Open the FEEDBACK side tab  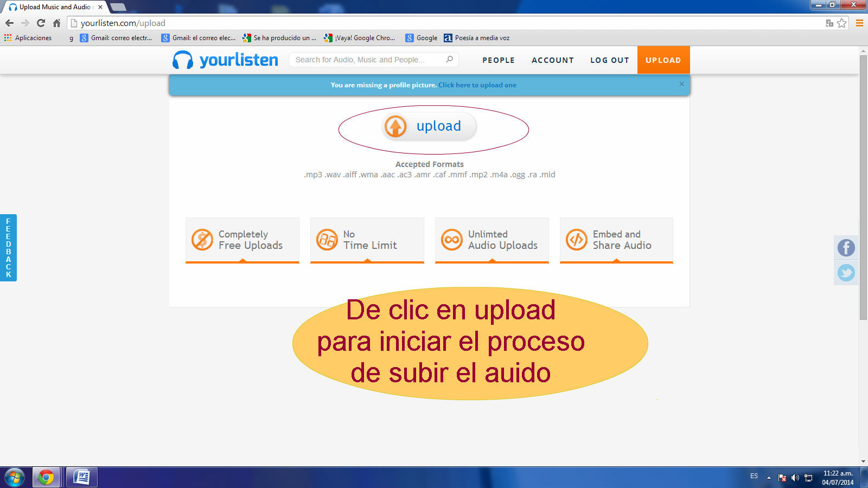click(x=8, y=248)
